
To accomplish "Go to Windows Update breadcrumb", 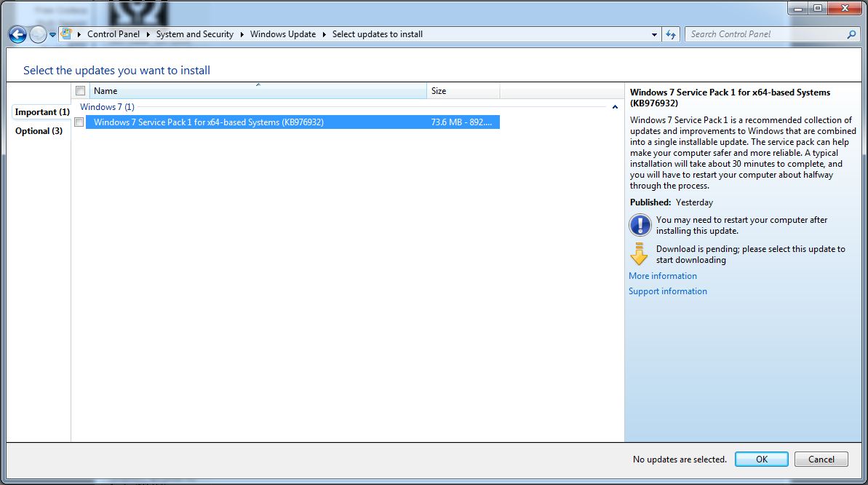I will pos(283,33).
